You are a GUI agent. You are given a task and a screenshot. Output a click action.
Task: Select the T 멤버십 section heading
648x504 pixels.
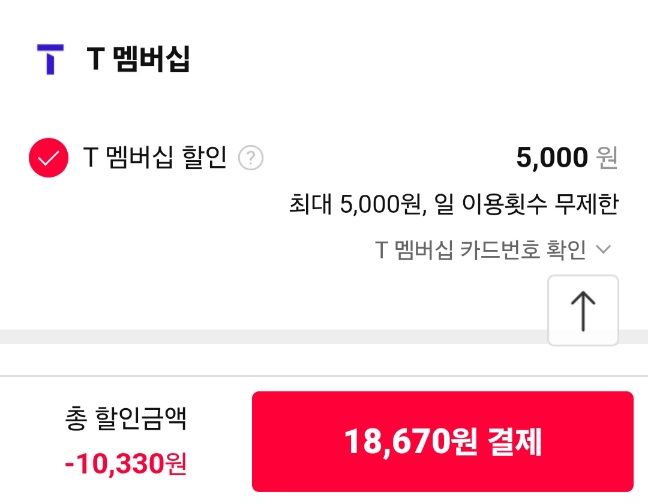pos(138,59)
